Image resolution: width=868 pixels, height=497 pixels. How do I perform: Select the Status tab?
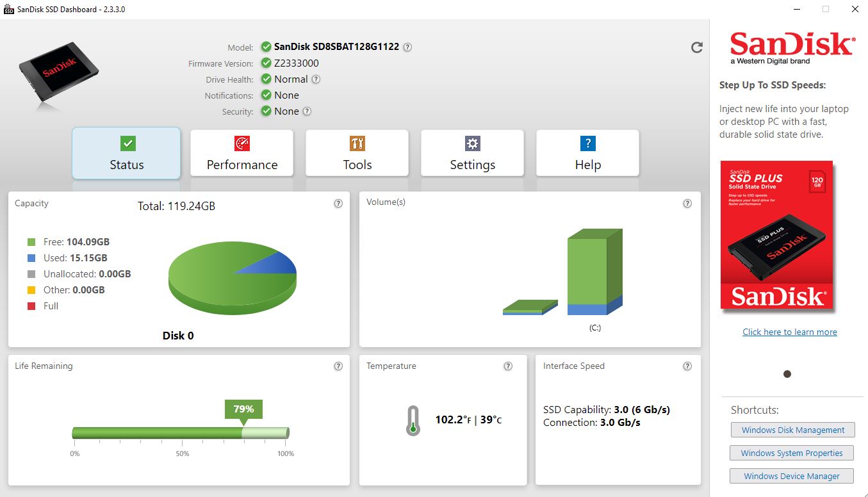126,153
